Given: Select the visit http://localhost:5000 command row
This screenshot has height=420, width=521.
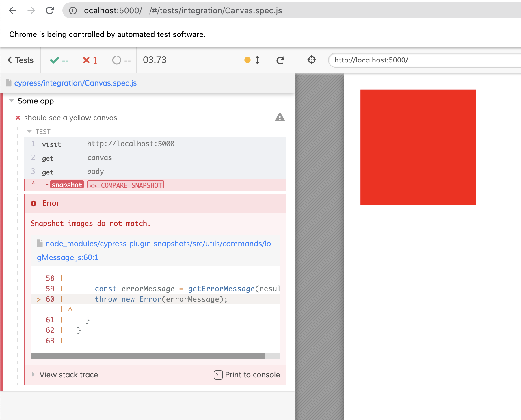Looking at the screenshot, I should pyautogui.click(x=155, y=144).
